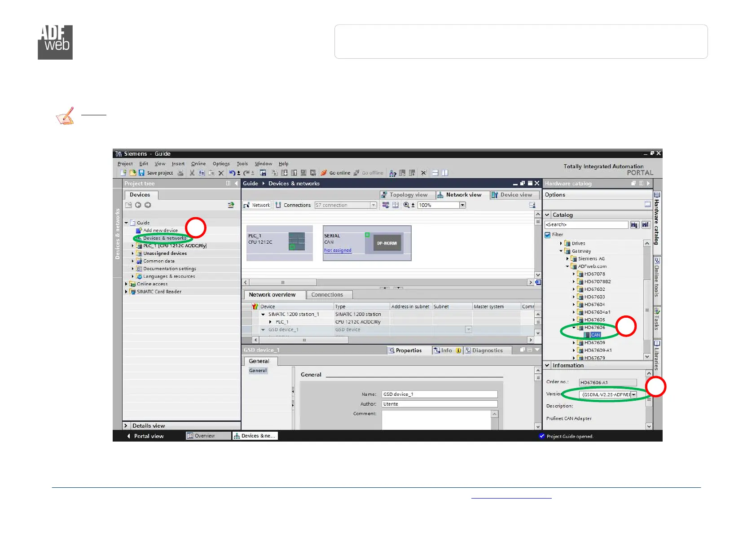This screenshot has height=534, width=756.
Task: Open the Help menu
Action: tap(284, 164)
